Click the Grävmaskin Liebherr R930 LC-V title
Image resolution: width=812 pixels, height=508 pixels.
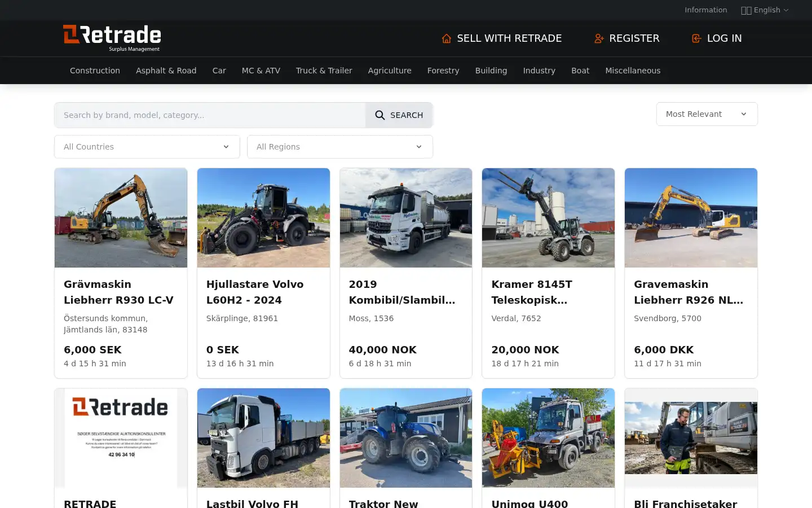point(118,292)
